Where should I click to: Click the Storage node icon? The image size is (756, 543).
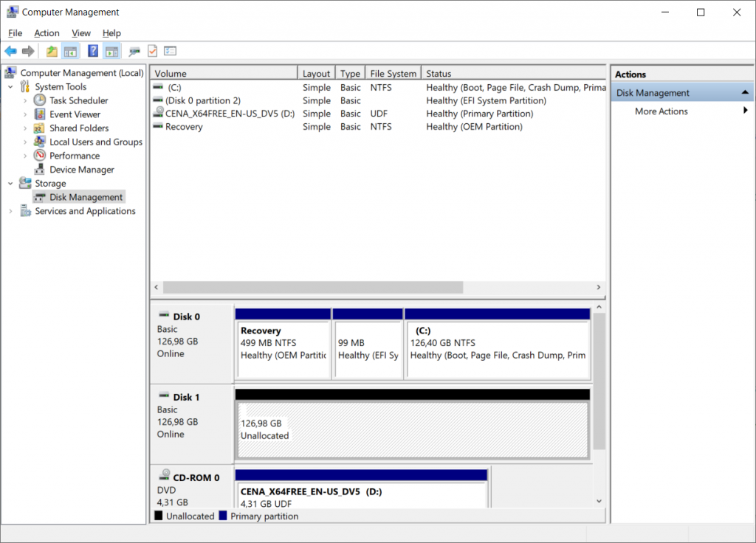[25, 183]
